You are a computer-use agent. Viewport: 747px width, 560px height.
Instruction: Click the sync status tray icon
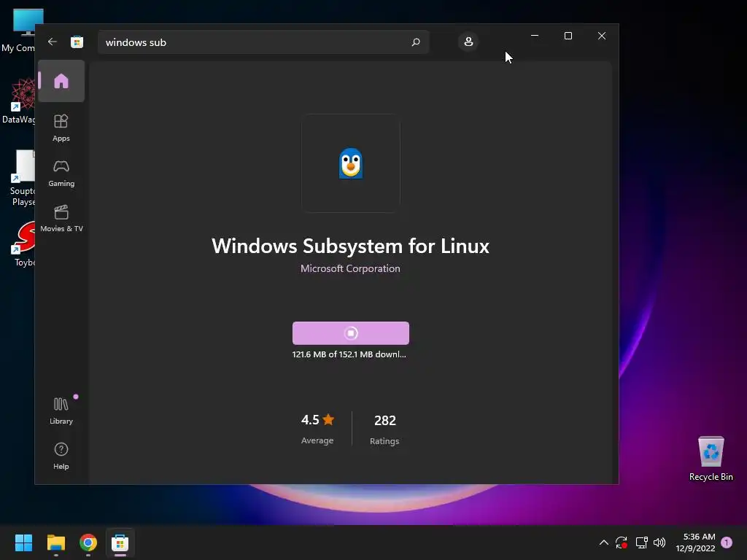(622, 542)
